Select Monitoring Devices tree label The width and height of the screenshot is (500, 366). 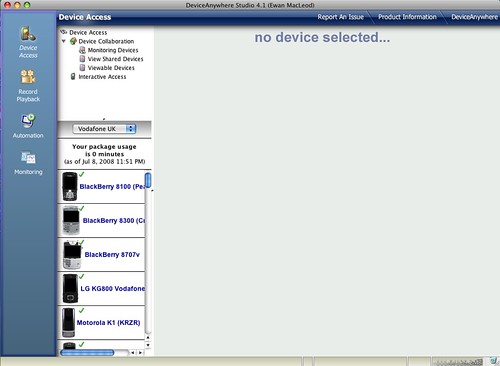[x=113, y=50]
